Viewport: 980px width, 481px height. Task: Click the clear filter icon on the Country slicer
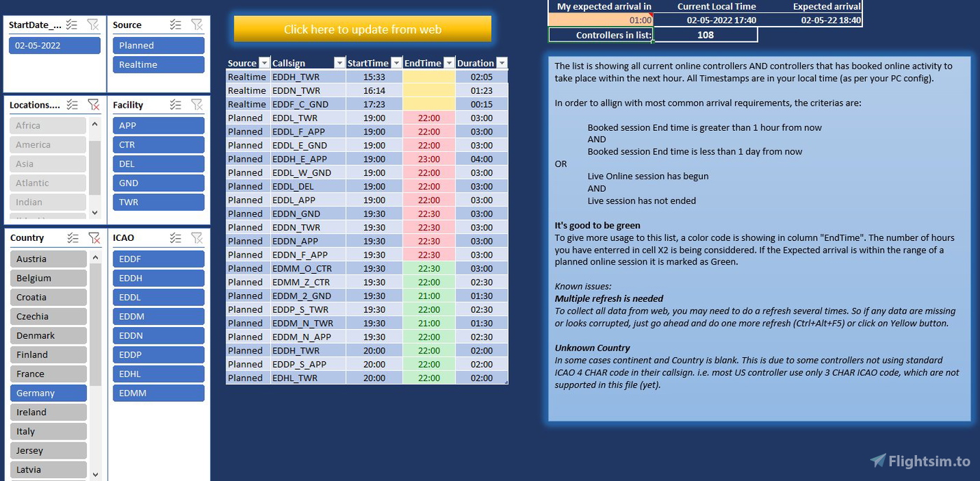point(94,237)
